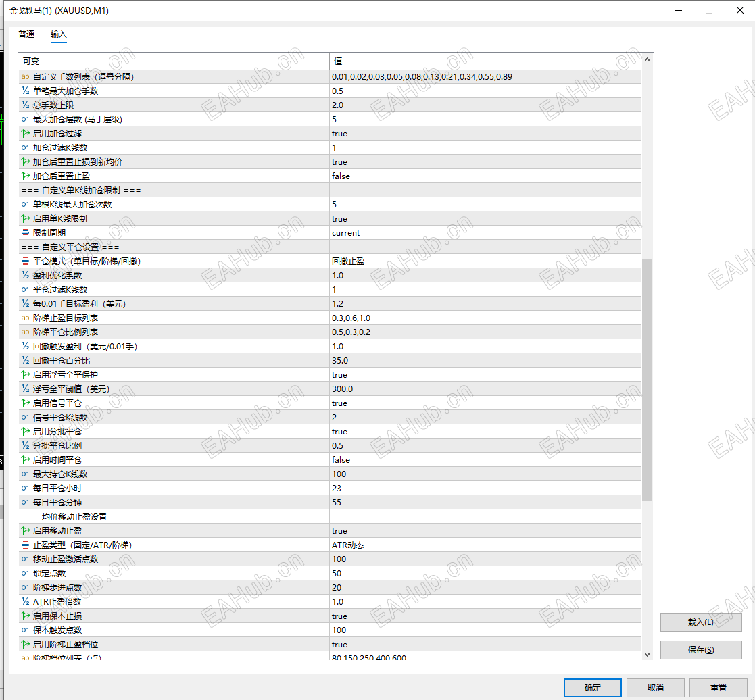Viewport: 755px width, 700px height.
Task: Edit the 每日平仓分钟 value 55
Action: pyautogui.click(x=485, y=502)
